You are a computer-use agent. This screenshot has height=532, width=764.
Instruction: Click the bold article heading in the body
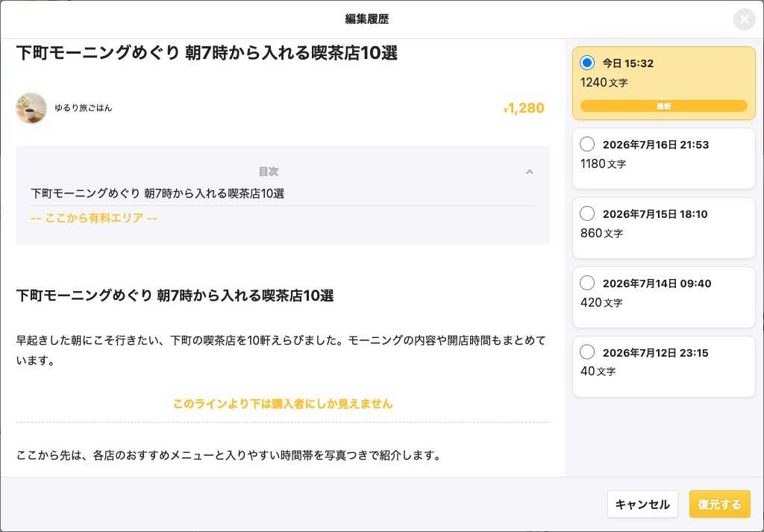click(x=175, y=295)
